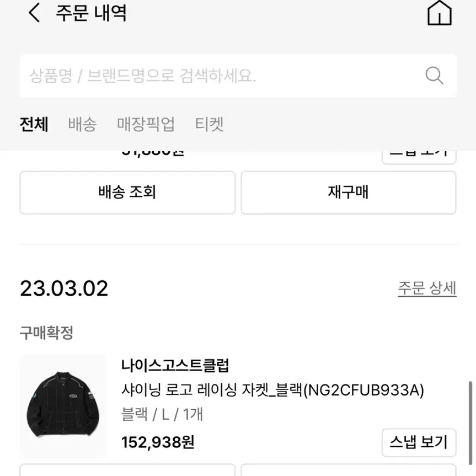Click the 재구매 button

pos(349,192)
